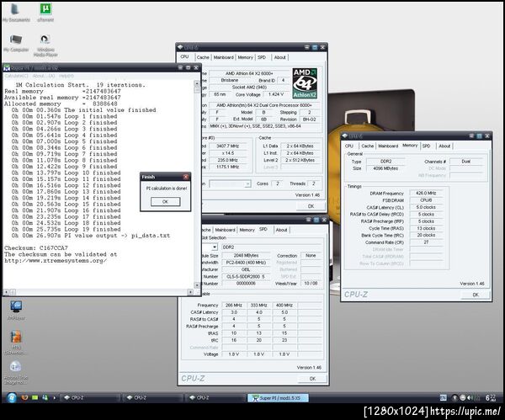
Task: Open Calculate menu in Super PI
Action: point(17,76)
